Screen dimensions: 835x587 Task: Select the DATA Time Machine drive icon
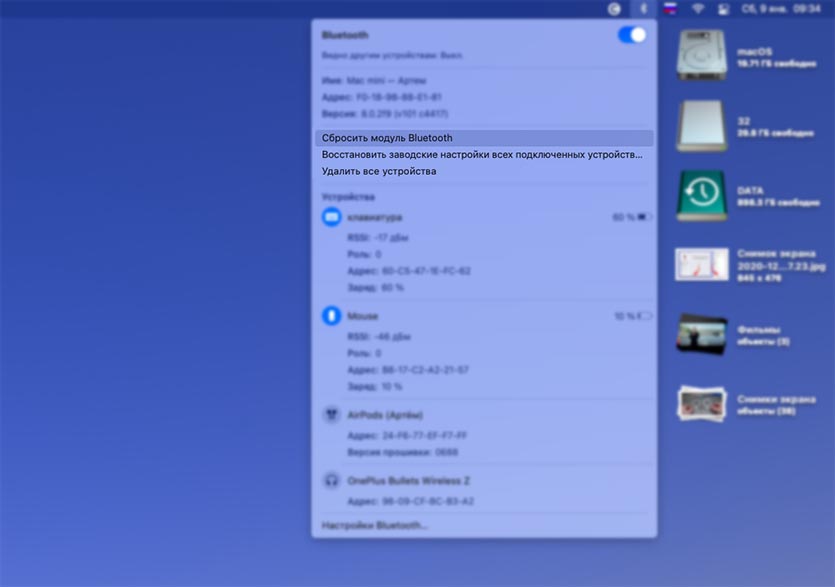701,195
